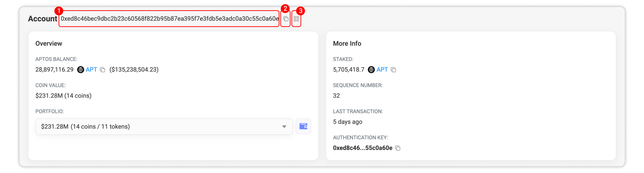
Task: Select the full account address text
Action: (x=169, y=19)
